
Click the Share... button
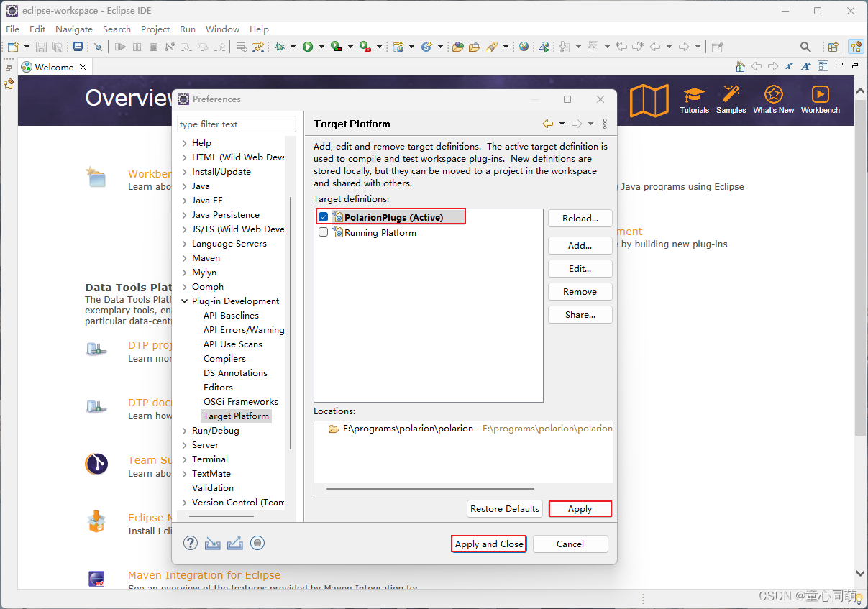point(580,314)
